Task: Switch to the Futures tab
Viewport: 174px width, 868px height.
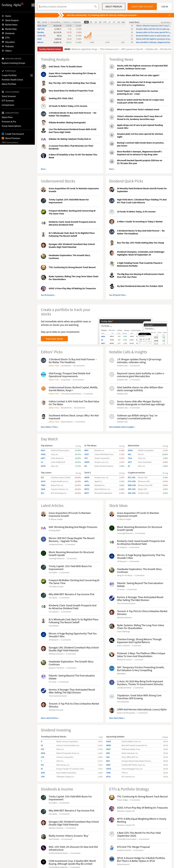Action: 67,22
